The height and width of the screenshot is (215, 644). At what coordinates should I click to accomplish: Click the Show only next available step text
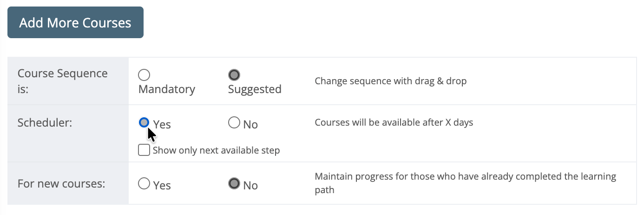[x=216, y=151]
